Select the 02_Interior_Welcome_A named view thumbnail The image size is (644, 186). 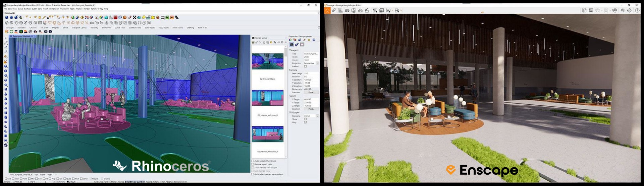click(267, 134)
